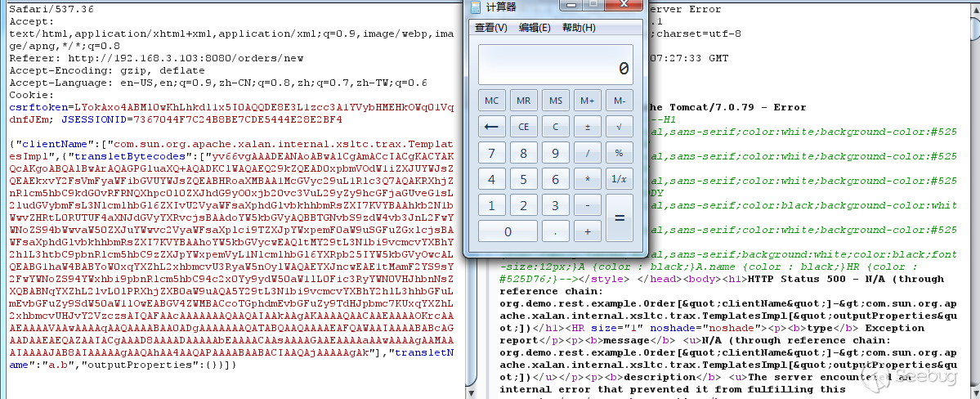Click the Safari/537.36 user agent text

51,9
